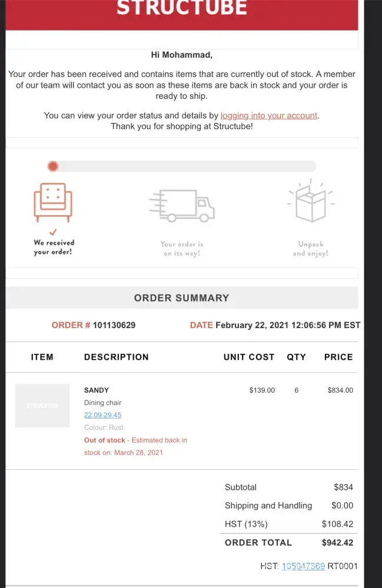Screen dimensions: 382x588
Task: Open the logging into your account link
Action: pos(269,115)
